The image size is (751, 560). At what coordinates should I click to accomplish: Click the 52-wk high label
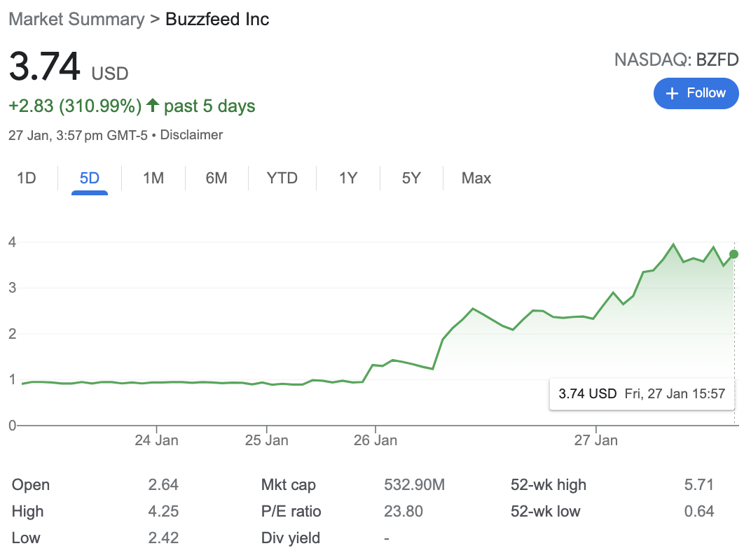(x=549, y=485)
